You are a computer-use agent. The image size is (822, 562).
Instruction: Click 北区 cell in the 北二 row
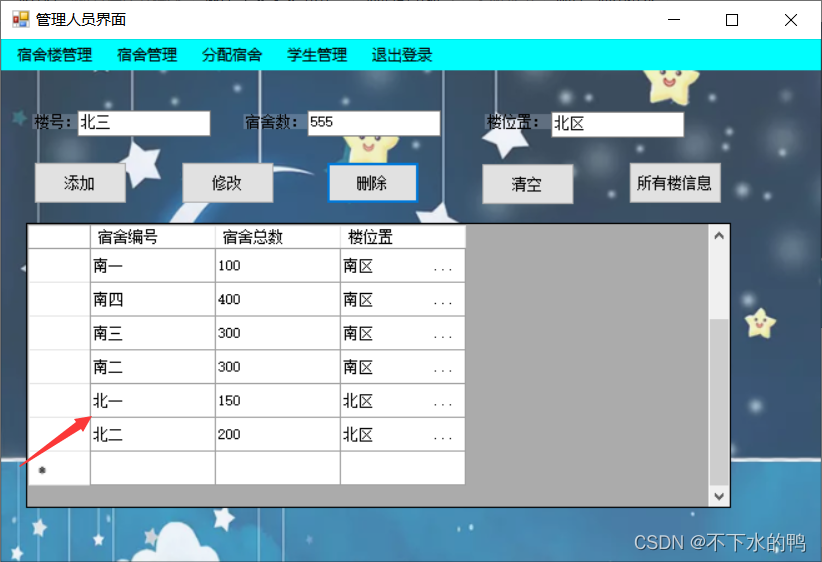[x=403, y=435]
